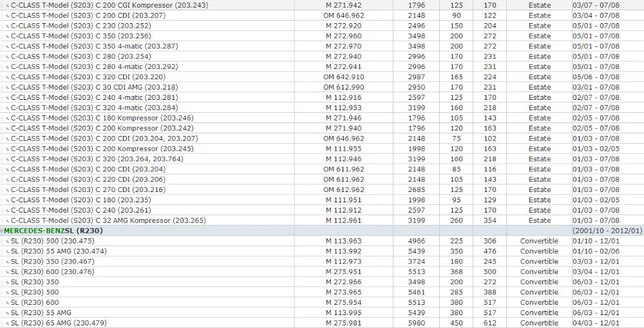
Task: Click displacement value 2987
Action: (x=417, y=77)
